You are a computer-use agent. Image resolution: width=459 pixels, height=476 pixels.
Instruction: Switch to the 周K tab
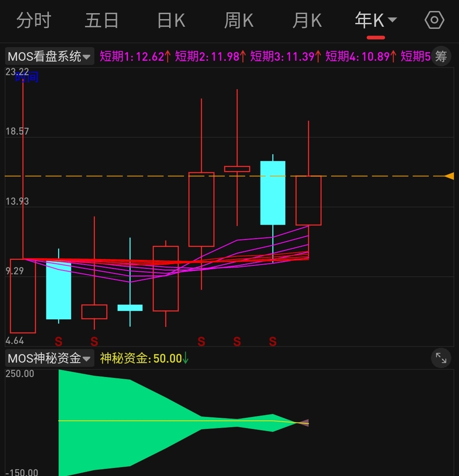coord(239,20)
